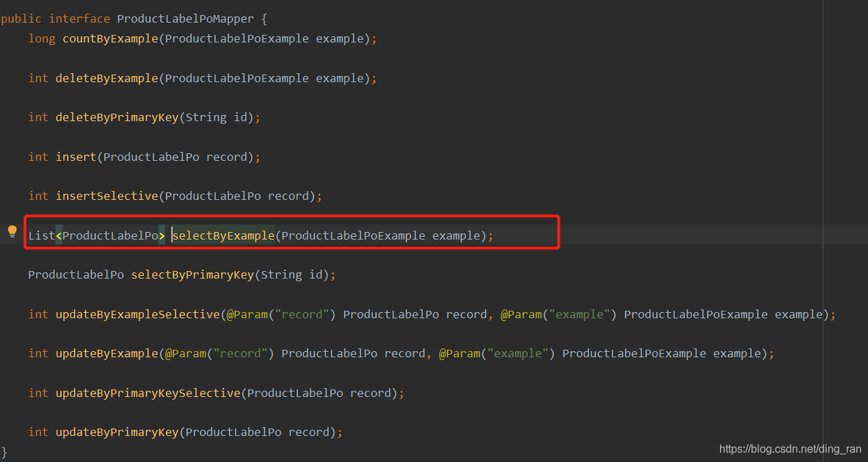Click the ProductLabelPoExample parameter type in deleteByExample
Image resolution: width=868 pixels, height=462 pixels.
pyautogui.click(x=237, y=78)
